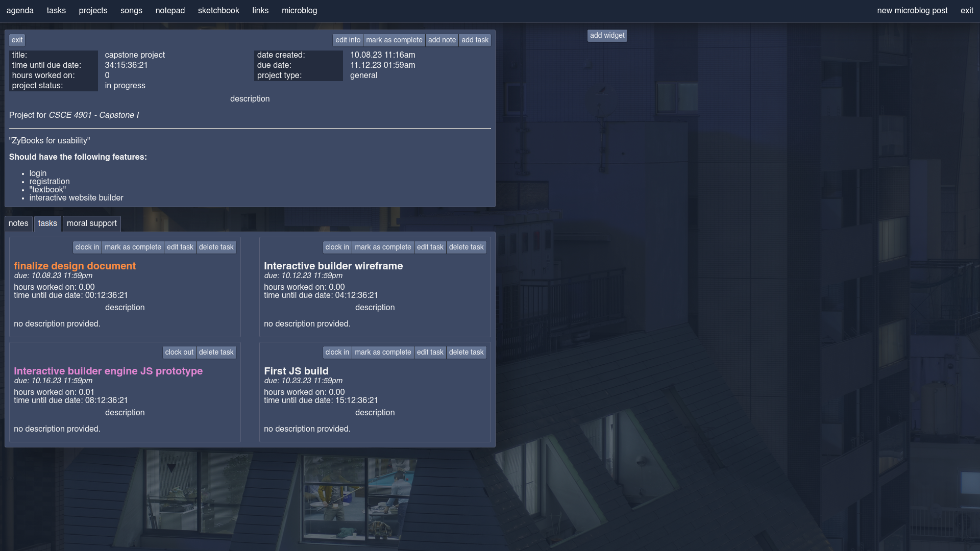This screenshot has height=551, width=980.
Task: Click hours worked on: 0.01 text
Action: (x=54, y=392)
